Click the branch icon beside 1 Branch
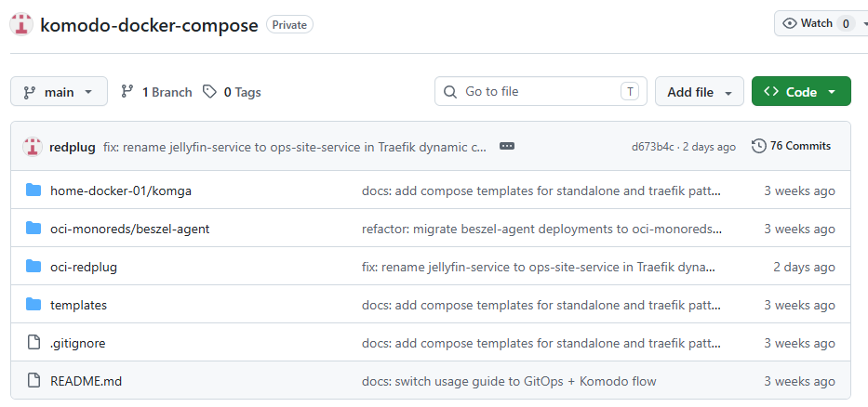The image size is (868, 407). coord(127,92)
